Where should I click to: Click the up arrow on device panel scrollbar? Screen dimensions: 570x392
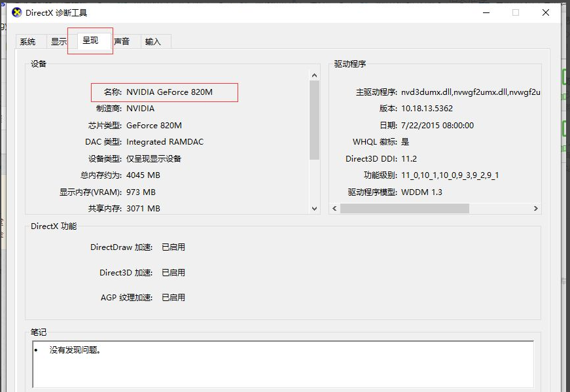315,74
